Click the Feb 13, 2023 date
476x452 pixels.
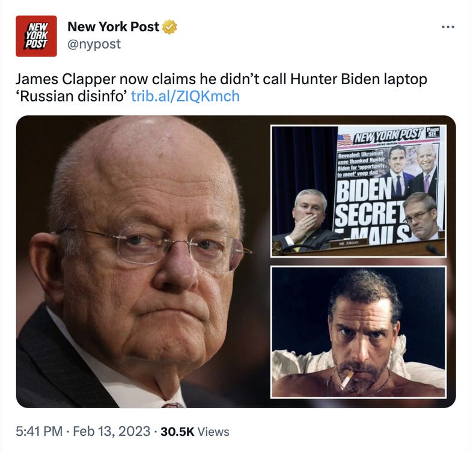112,432
